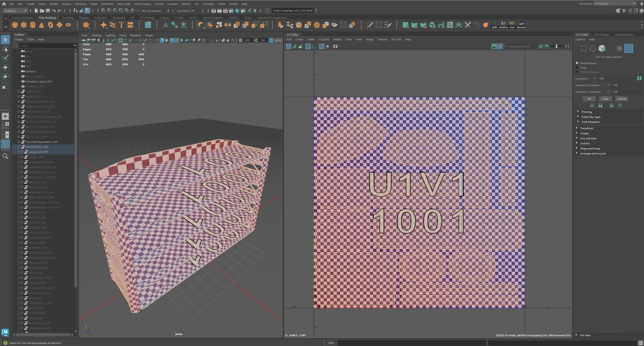Viewport: 644px width, 346px height.
Task: Switch to the Tool Settings tab
Action: (x=602, y=35)
